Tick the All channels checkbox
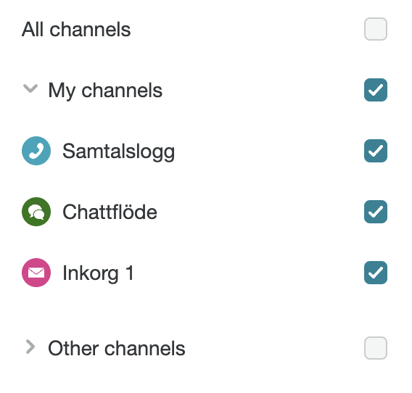Viewport: 412px width, 393px height. point(375,29)
